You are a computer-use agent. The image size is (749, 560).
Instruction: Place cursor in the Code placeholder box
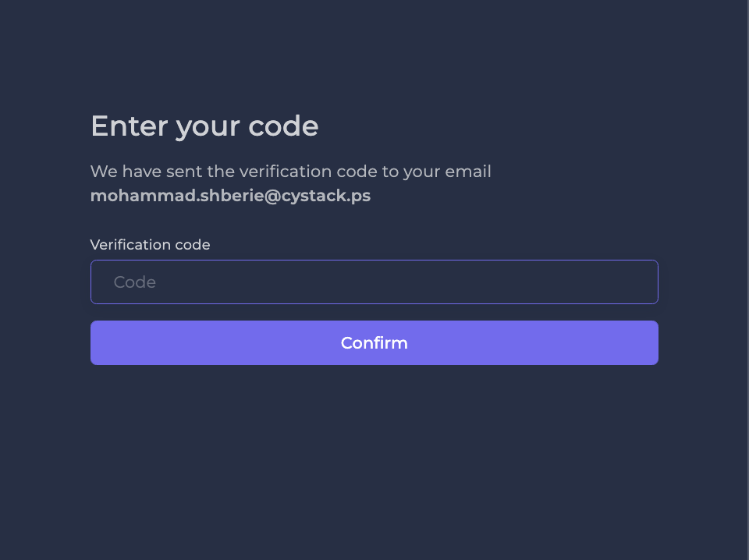click(x=374, y=282)
